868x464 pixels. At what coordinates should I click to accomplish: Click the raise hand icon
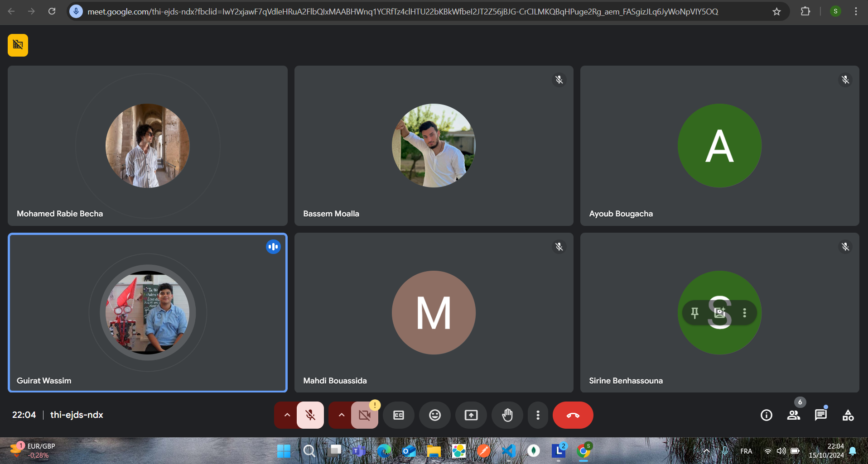pyautogui.click(x=507, y=415)
